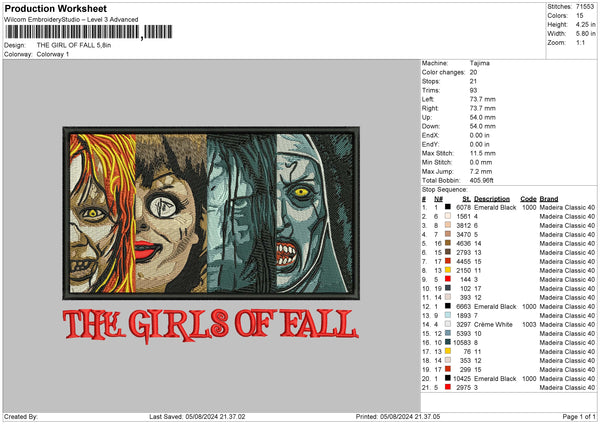Select stitch count 10583 in stop row 16
Viewport: 600px width, 424px height.
tap(462, 342)
